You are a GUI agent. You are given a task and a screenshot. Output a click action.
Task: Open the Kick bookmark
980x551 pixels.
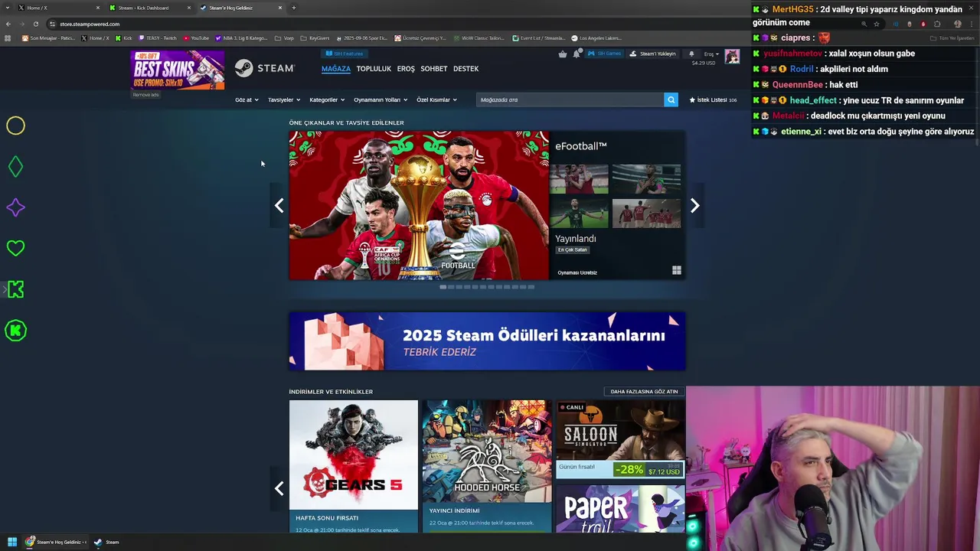[123, 37]
